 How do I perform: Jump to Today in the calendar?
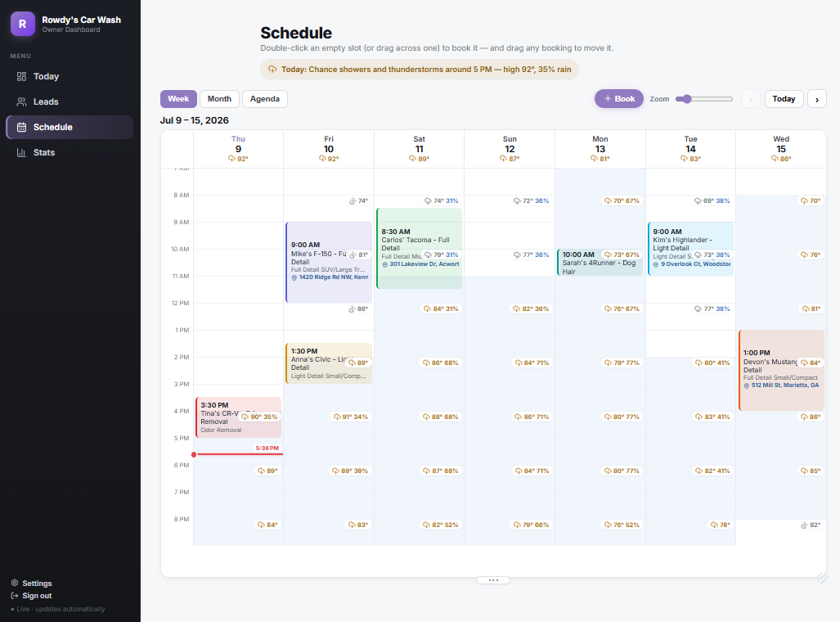point(784,99)
